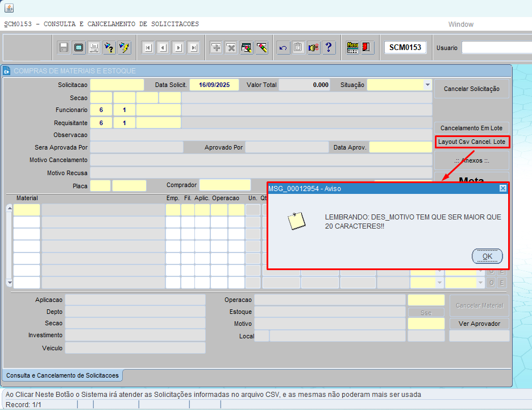Viewport: 532px width, 410px height.
Task: Click the Exit door icon in toolbar
Action: [x=367, y=48]
